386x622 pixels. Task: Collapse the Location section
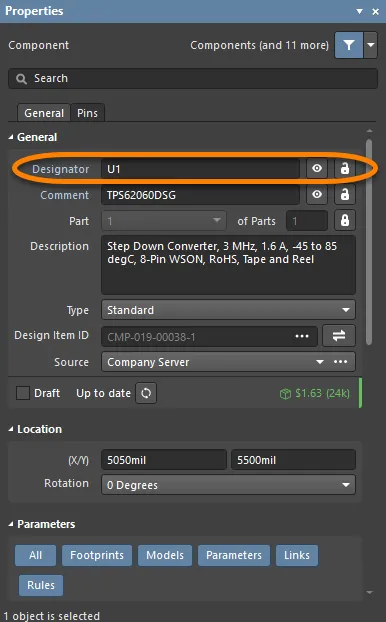click(11, 429)
